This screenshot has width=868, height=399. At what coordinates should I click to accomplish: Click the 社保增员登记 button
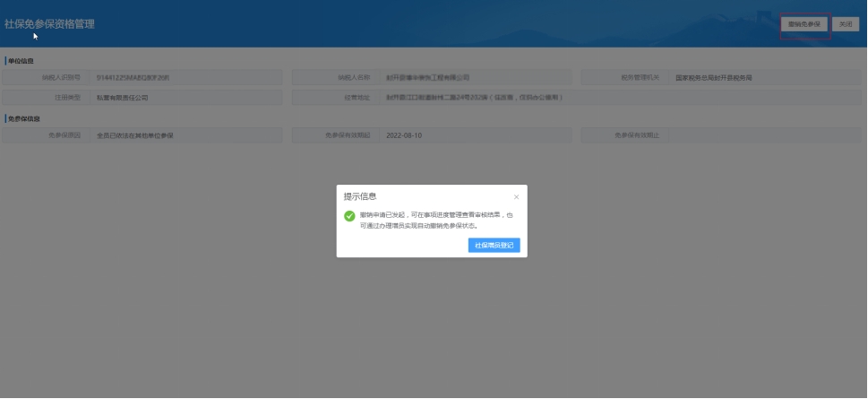[494, 245]
